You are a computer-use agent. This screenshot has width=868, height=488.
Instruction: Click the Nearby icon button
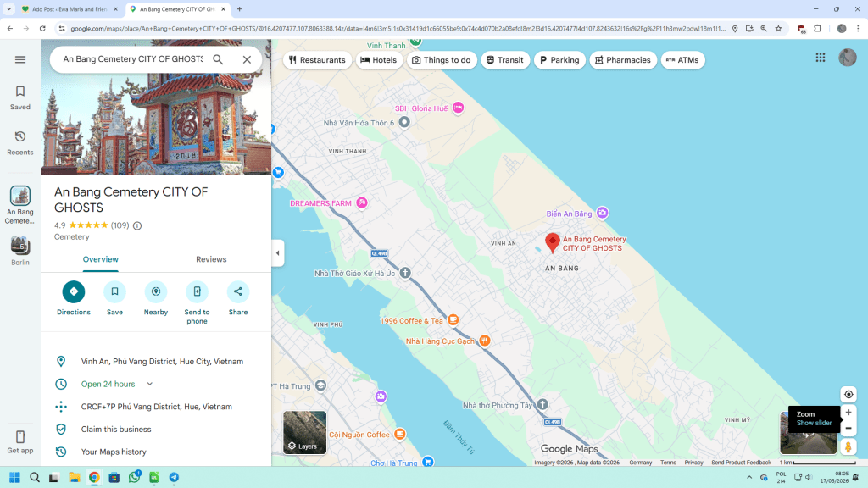pos(156,292)
